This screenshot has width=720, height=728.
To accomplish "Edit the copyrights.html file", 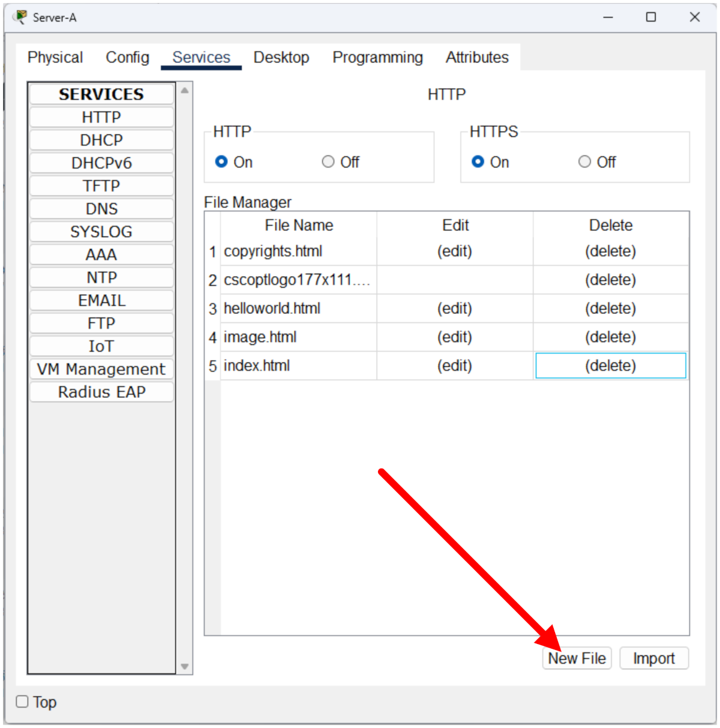I will (x=454, y=251).
